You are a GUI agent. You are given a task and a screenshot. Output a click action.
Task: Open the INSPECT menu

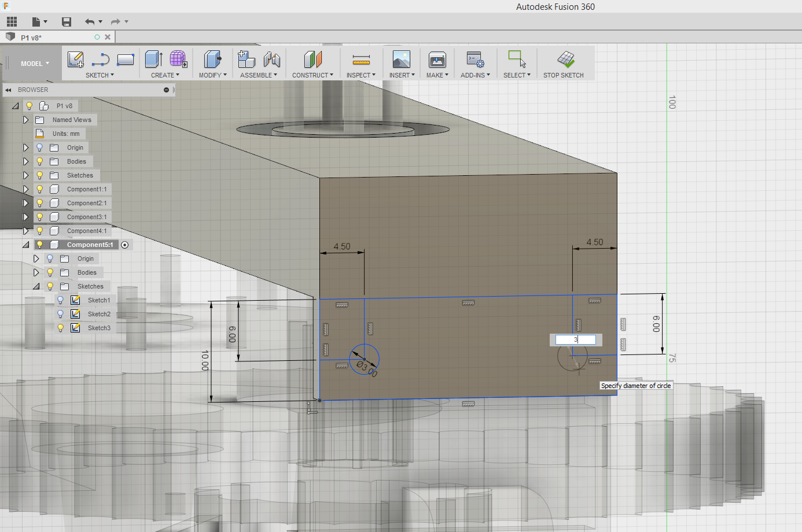[361, 75]
